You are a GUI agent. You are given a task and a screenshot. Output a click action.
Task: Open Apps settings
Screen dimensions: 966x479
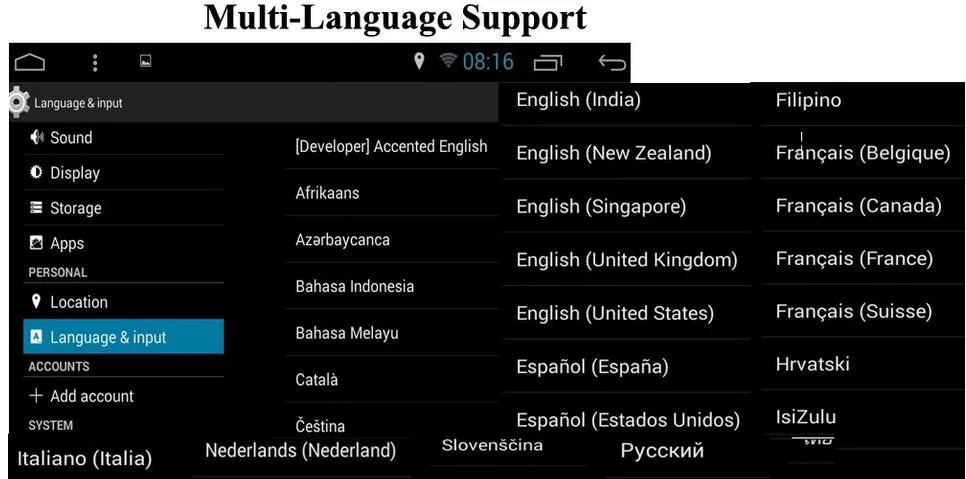tap(123, 243)
